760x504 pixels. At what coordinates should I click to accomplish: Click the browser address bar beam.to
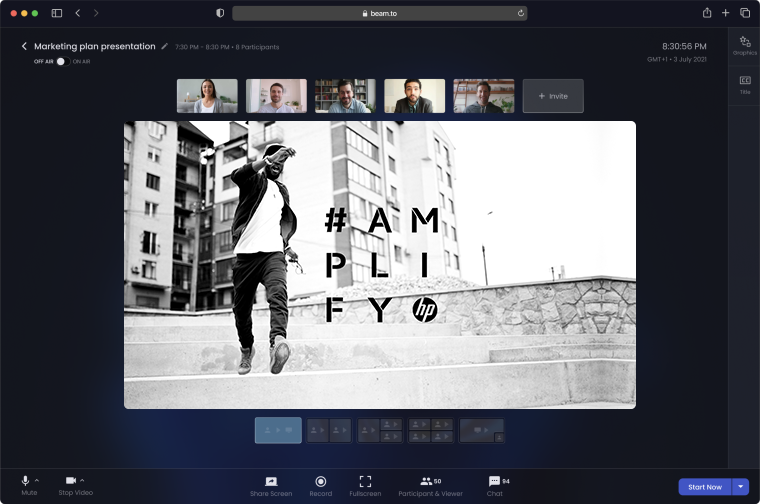pos(380,14)
